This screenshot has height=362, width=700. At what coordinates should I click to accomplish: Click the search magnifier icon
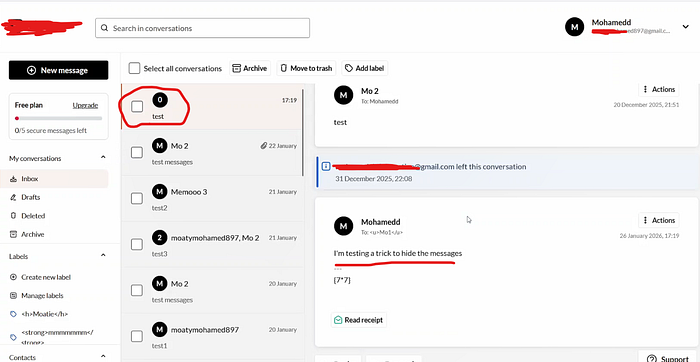pos(104,28)
